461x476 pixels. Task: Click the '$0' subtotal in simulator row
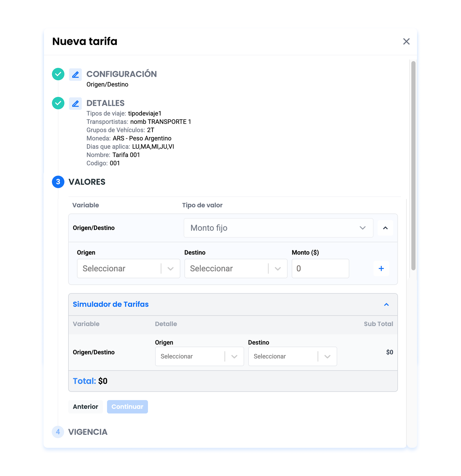point(389,352)
